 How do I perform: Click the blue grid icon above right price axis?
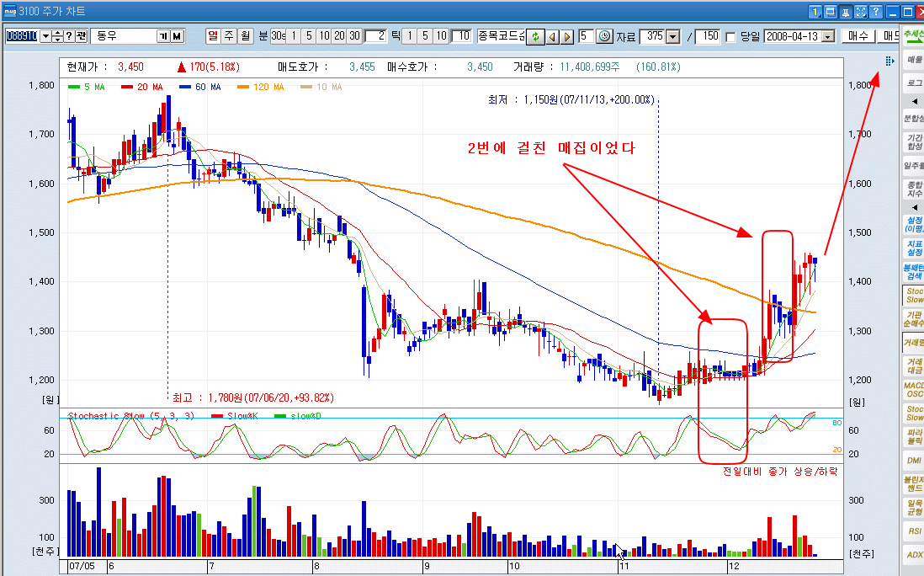tap(889, 61)
